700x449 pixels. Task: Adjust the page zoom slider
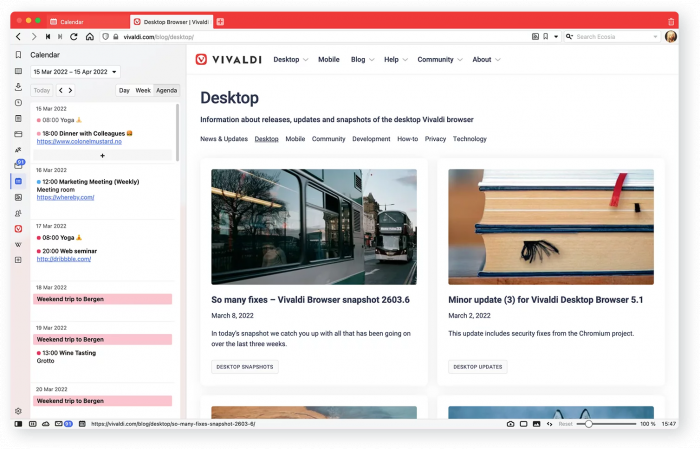pyautogui.click(x=589, y=424)
